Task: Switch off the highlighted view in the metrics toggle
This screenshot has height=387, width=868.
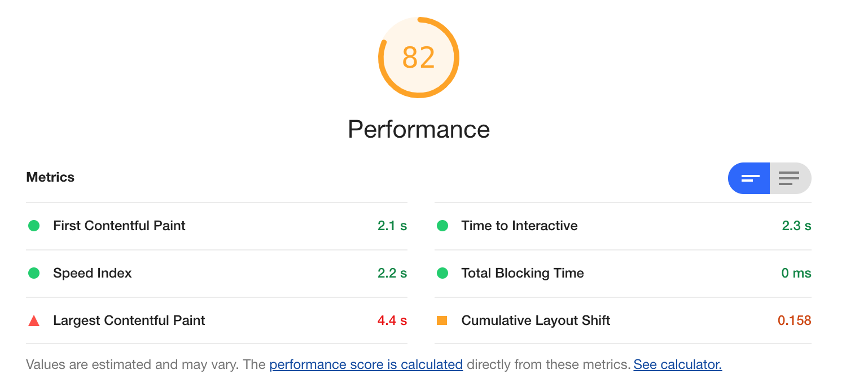Action: (x=790, y=178)
